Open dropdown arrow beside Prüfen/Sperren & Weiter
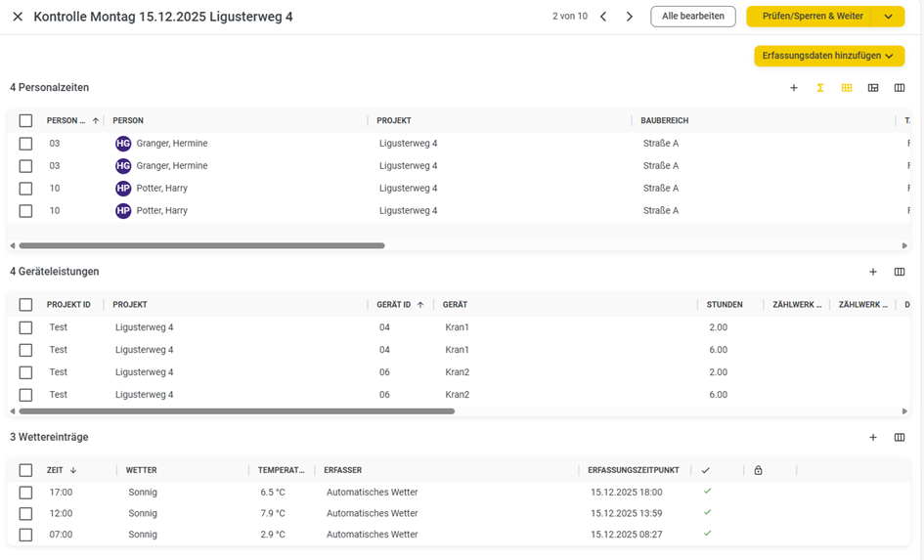Viewport: 924px width, 560px height. (889, 17)
